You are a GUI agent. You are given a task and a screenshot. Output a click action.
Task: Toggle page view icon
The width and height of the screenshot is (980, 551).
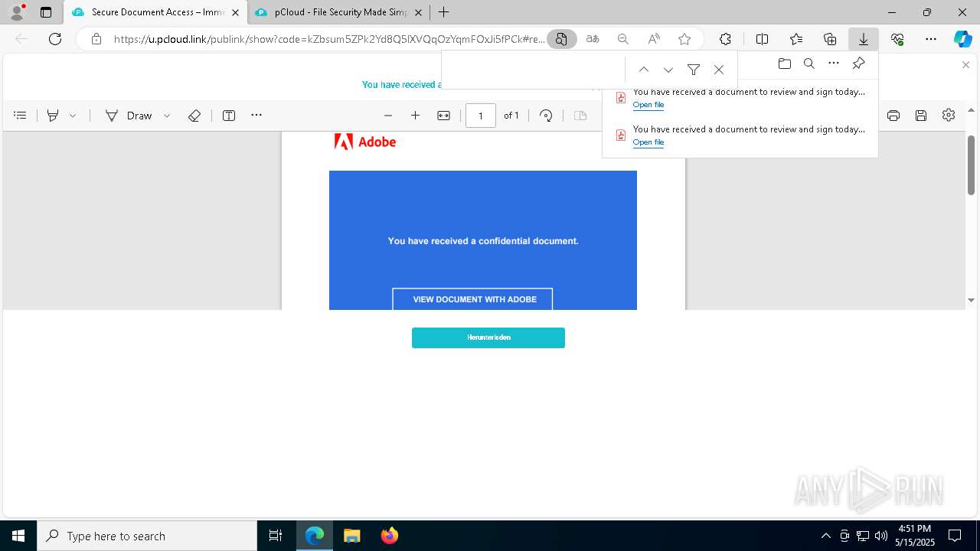click(x=580, y=116)
